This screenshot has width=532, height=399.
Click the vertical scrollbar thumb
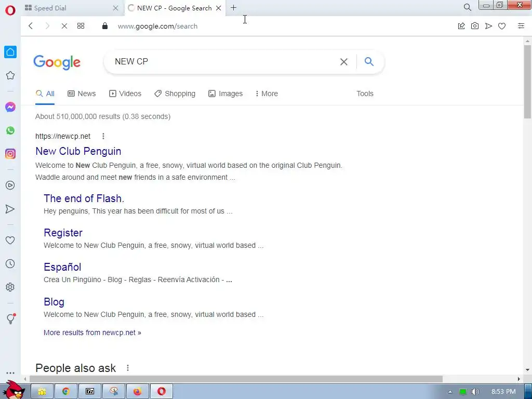click(x=527, y=82)
